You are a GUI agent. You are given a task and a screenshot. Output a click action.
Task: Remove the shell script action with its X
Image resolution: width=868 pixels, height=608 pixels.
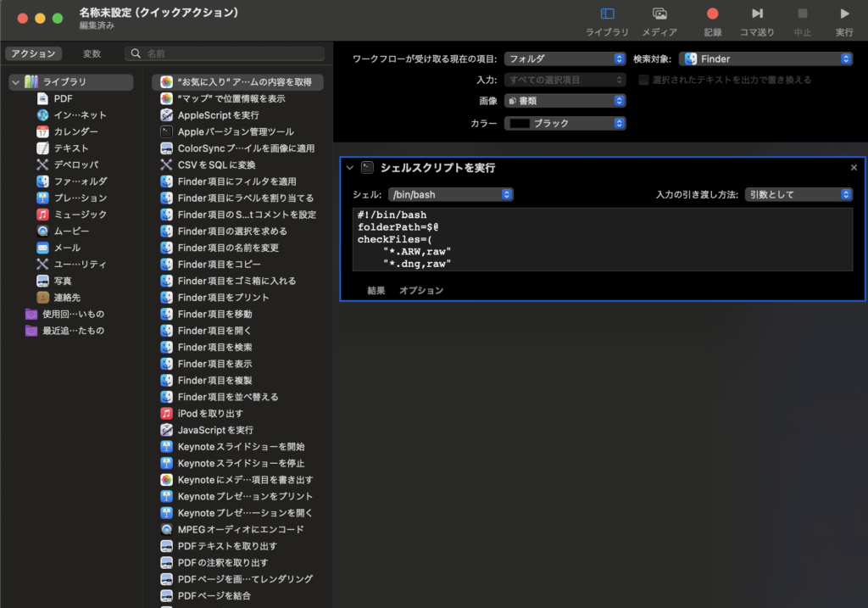tap(854, 167)
